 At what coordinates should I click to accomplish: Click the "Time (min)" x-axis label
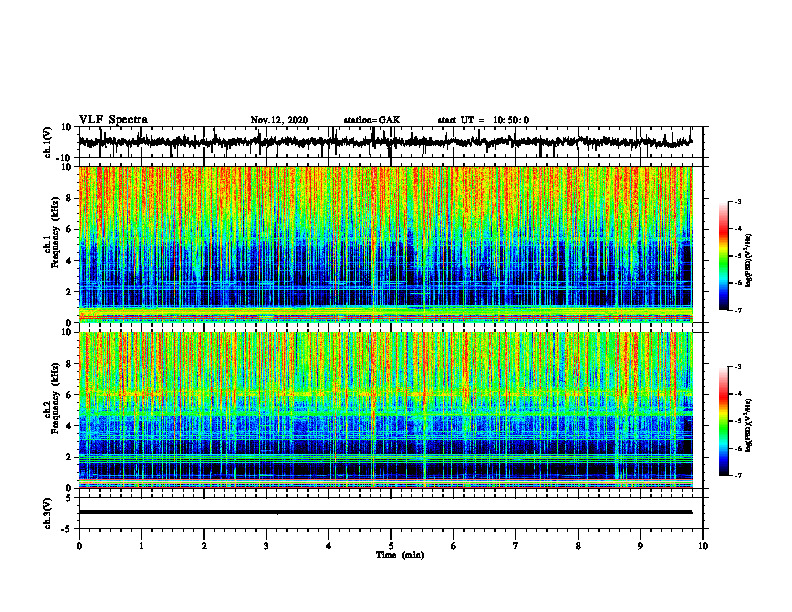(400, 555)
